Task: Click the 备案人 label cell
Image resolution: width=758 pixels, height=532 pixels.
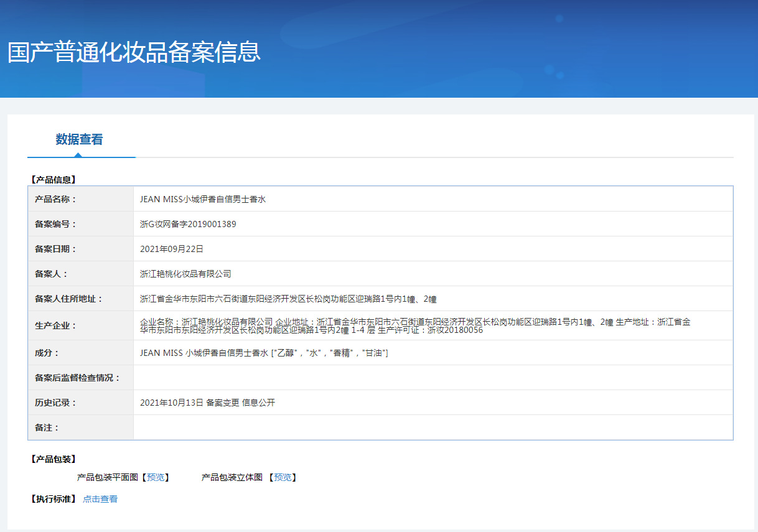Action: [81, 274]
